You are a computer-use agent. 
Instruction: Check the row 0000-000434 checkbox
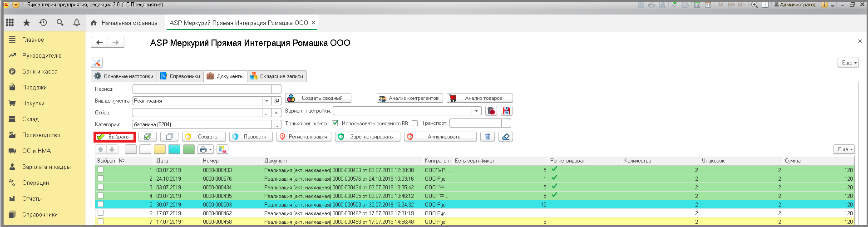100,187
